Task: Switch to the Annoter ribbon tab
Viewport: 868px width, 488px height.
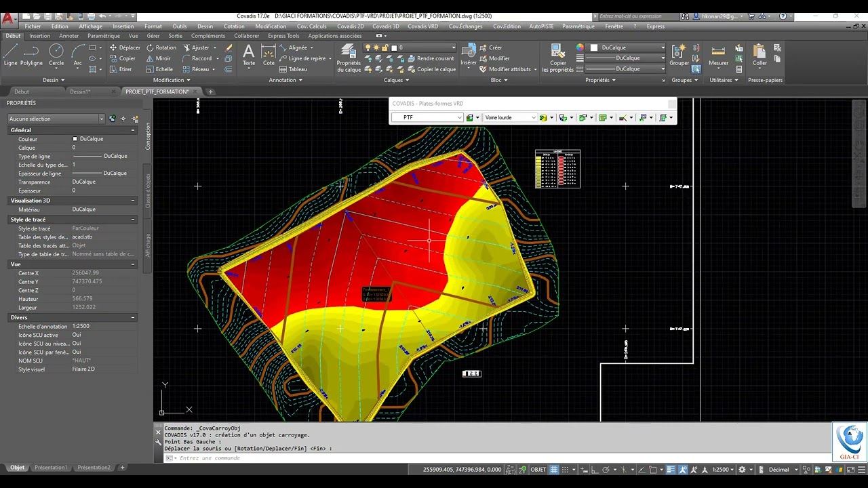Action: [69, 36]
